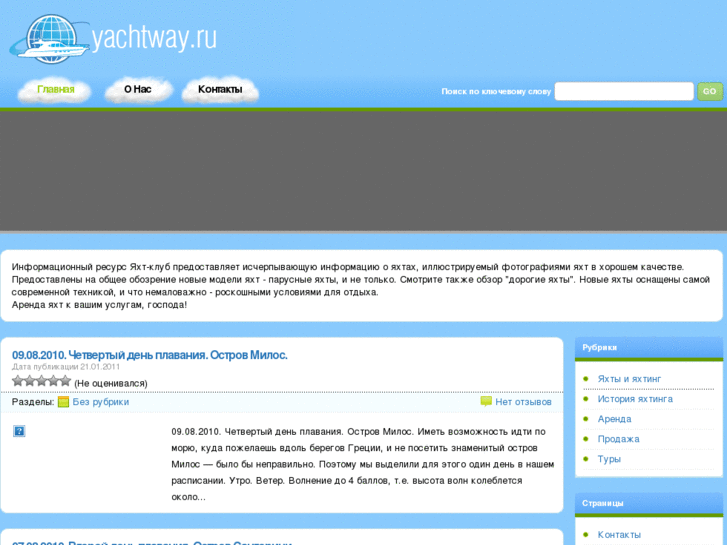Open the Нет отзывов comments link
The image size is (727, 545).
tap(523, 402)
